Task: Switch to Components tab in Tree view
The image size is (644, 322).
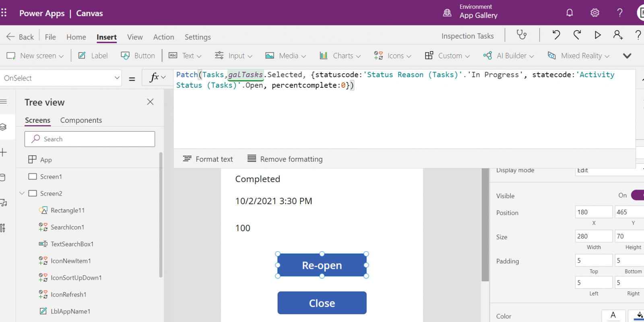Action: pos(81,120)
